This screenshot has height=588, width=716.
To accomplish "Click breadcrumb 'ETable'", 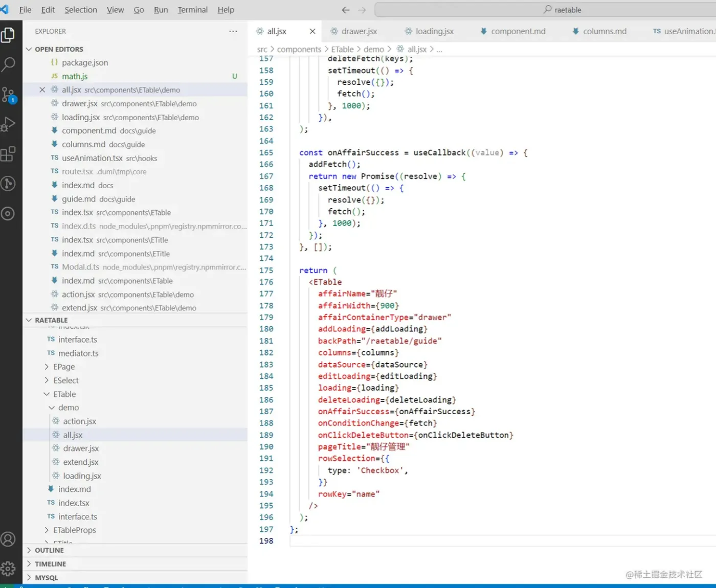I will [x=342, y=49].
